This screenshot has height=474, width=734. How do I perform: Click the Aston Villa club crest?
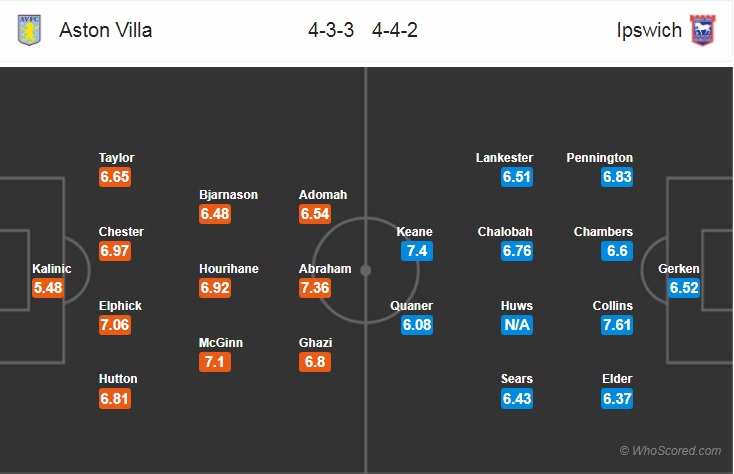coord(29,30)
